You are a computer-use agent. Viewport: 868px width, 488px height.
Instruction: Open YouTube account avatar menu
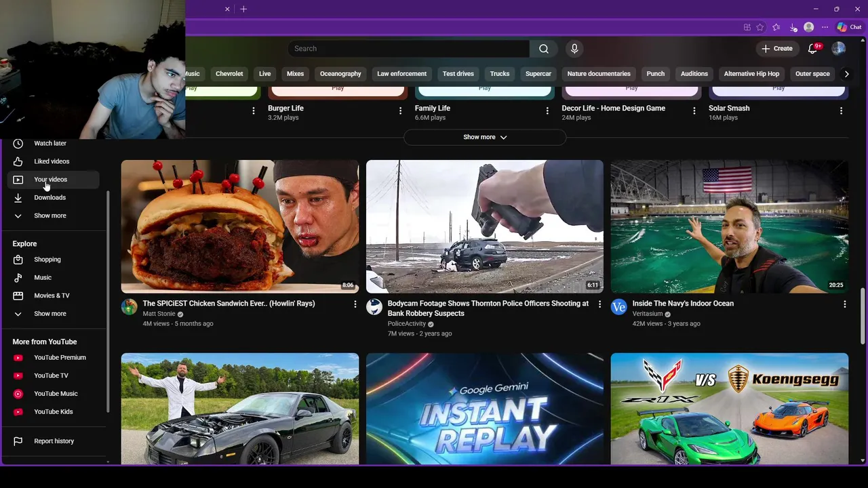tap(839, 49)
